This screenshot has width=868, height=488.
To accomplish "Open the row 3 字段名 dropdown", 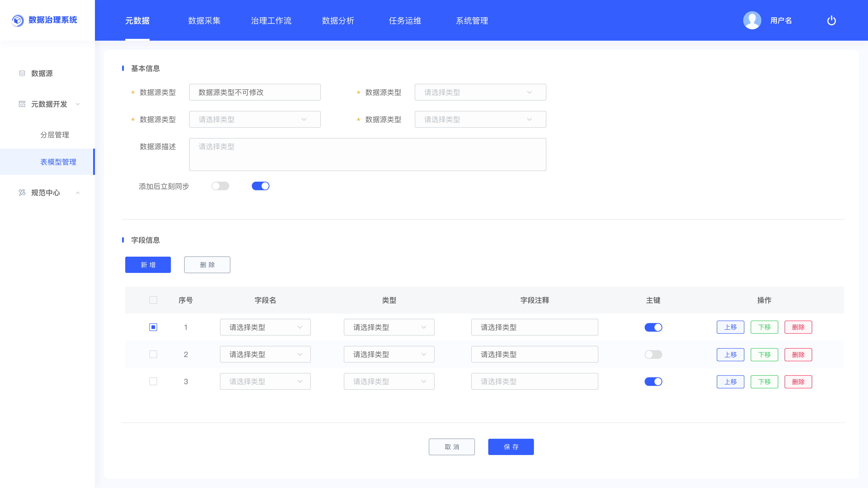I will pyautogui.click(x=265, y=381).
